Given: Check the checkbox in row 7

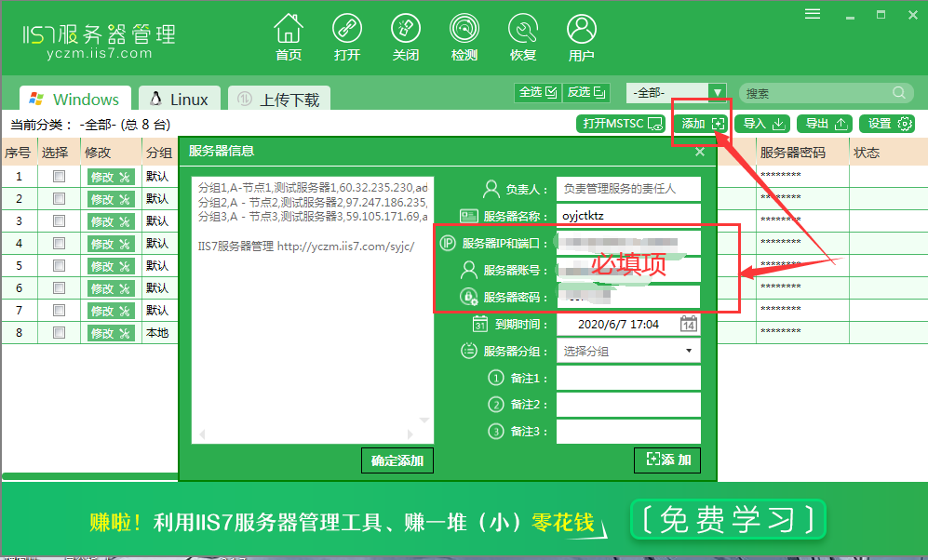Looking at the screenshot, I should (59, 311).
